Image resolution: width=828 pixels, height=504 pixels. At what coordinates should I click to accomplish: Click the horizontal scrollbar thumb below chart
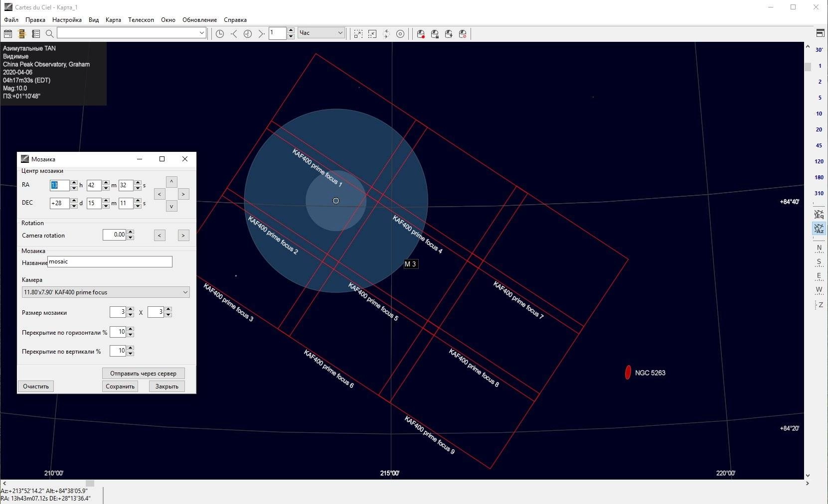[x=90, y=483]
